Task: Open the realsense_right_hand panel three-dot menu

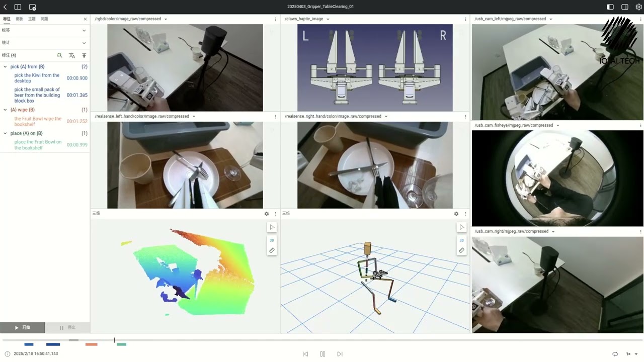Action: pyautogui.click(x=465, y=116)
